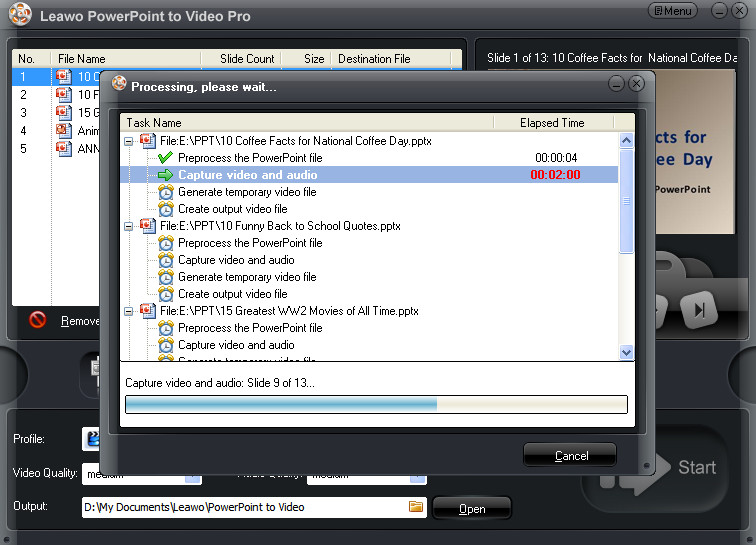Click elapsed time 00:00:04
Screen dimensions: 756x545
[x=556, y=158]
